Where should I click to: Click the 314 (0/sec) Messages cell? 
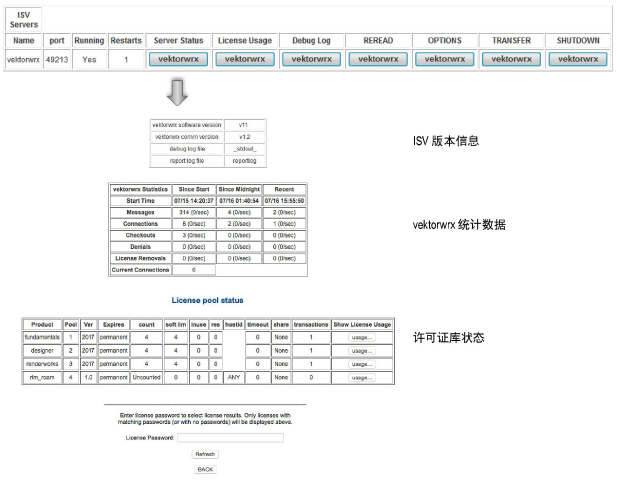coord(194,212)
